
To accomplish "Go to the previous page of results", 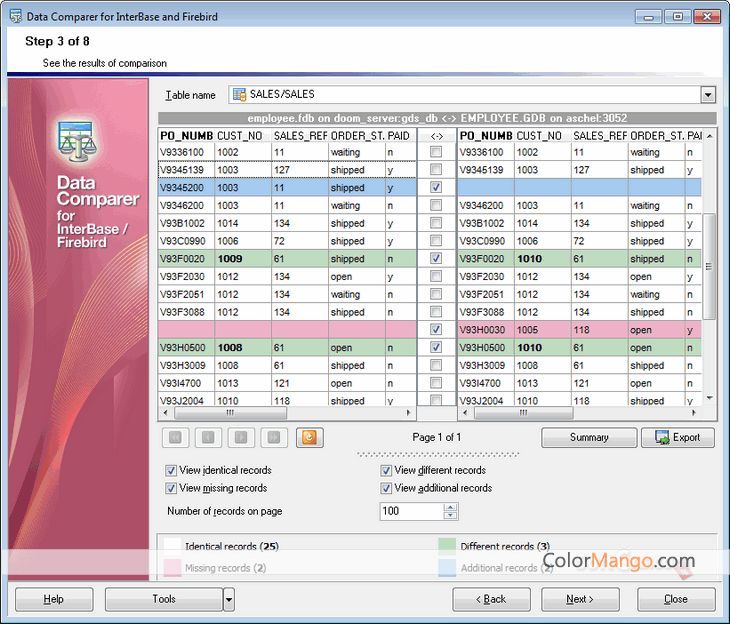I will [208, 437].
